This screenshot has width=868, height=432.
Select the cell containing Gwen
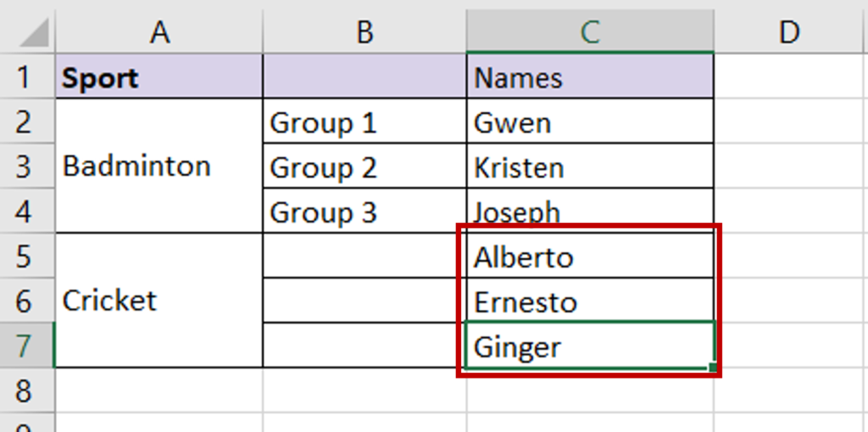590,122
